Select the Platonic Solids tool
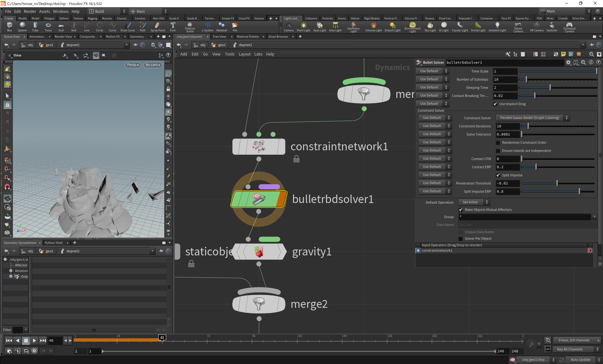The width and height of the screenshot is (603, 364). (190, 27)
